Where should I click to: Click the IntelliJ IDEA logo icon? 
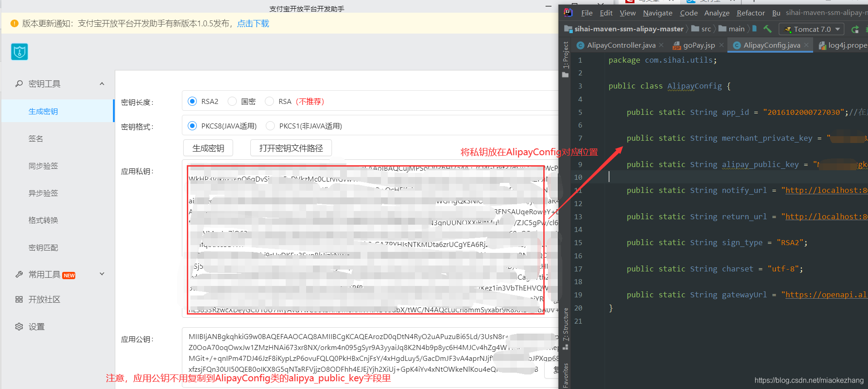[568, 12]
